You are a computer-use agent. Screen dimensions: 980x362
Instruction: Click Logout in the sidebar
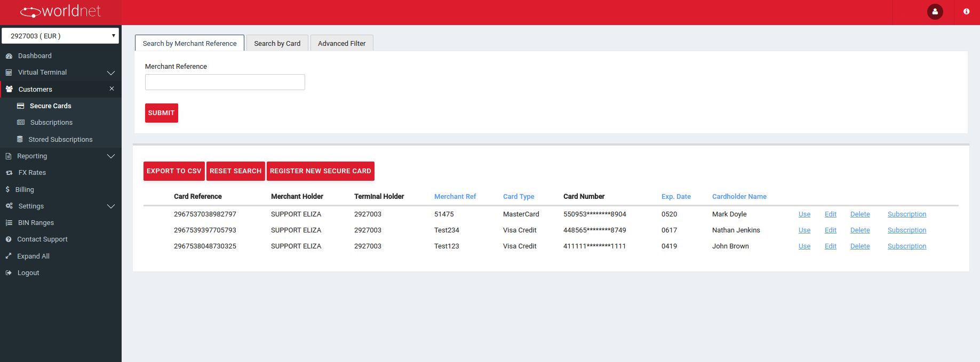28,273
